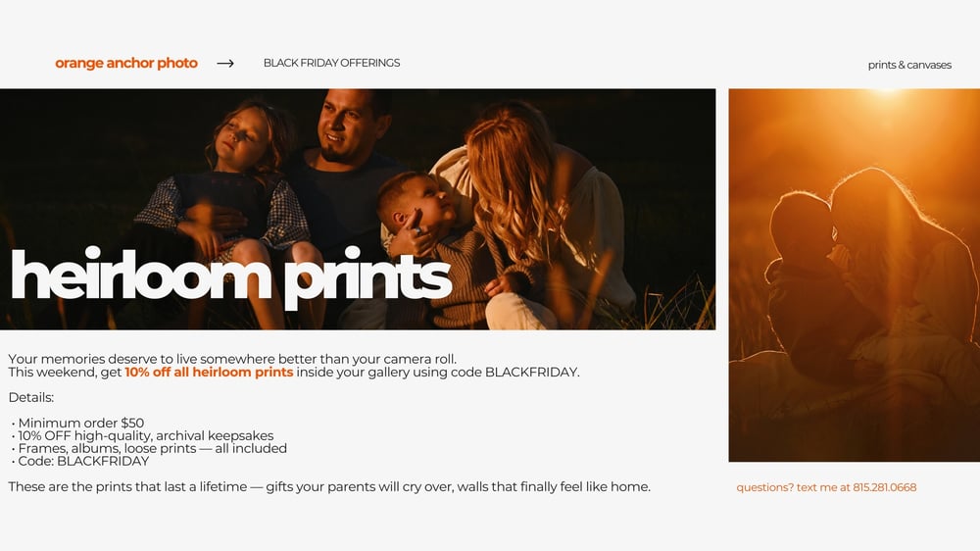Select prints & canvases menu item
The height and width of the screenshot is (551, 980).
point(909,65)
